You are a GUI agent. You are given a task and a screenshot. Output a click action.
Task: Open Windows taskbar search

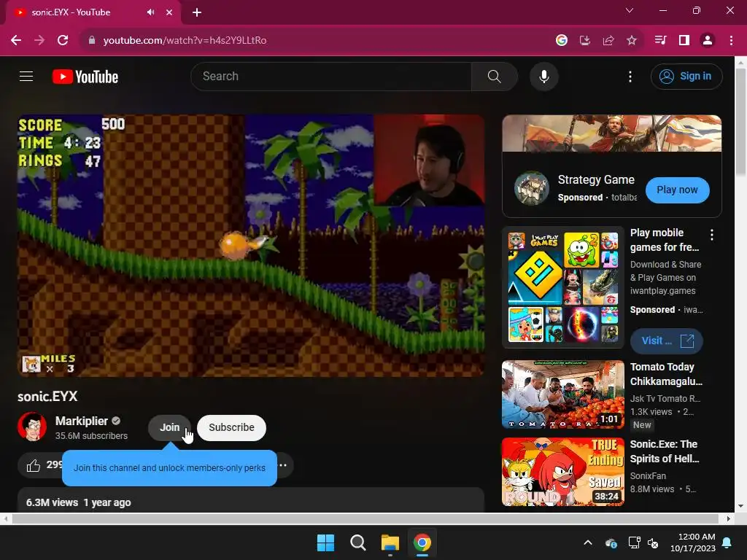coord(357,542)
